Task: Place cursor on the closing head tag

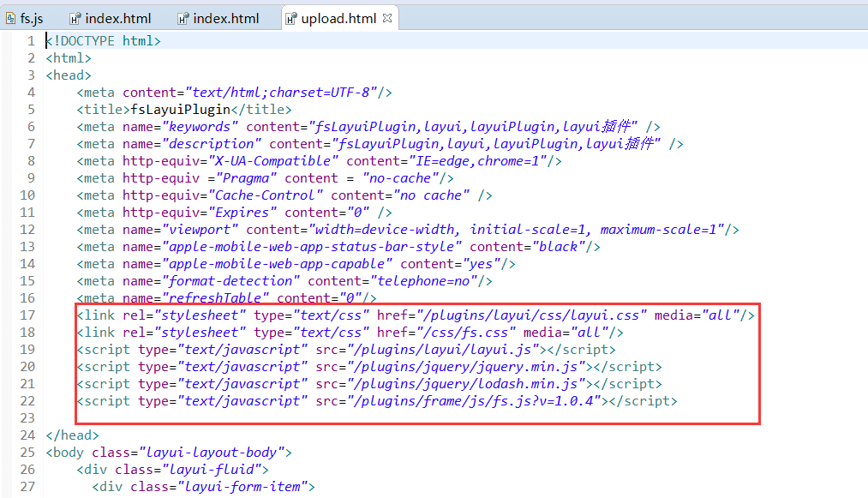Action: [x=72, y=435]
